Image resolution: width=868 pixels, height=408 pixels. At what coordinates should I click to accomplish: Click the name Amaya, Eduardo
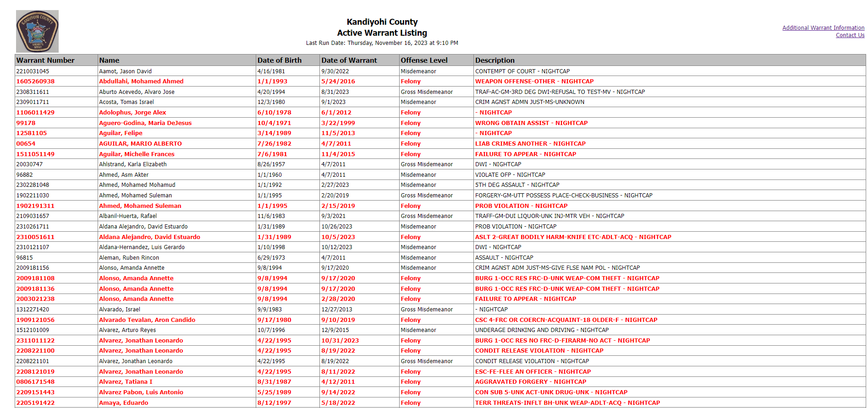point(124,403)
